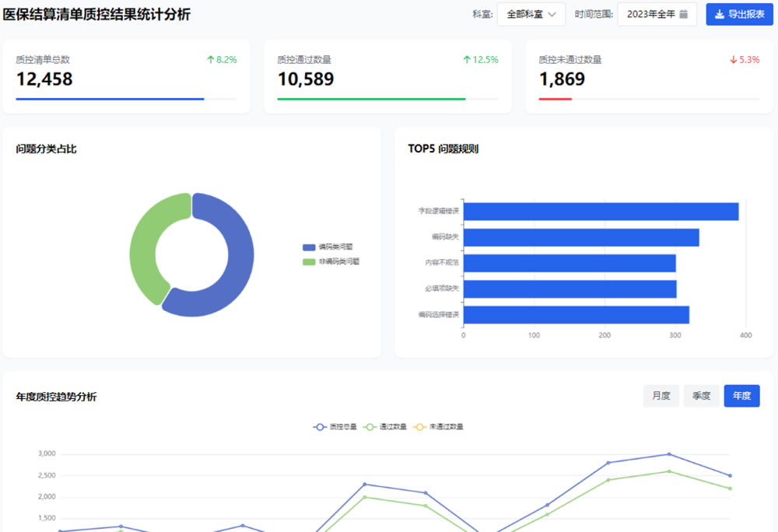Image resolution: width=778 pixels, height=532 pixels.
Task: Switch trend chart to 季度 tab
Action: 701,396
